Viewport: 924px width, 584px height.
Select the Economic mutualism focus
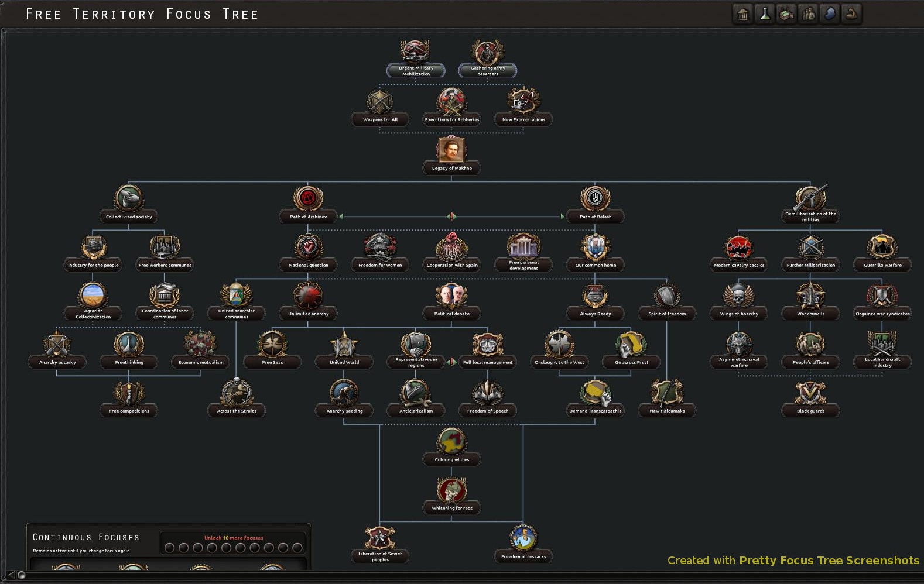click(200, 350)
